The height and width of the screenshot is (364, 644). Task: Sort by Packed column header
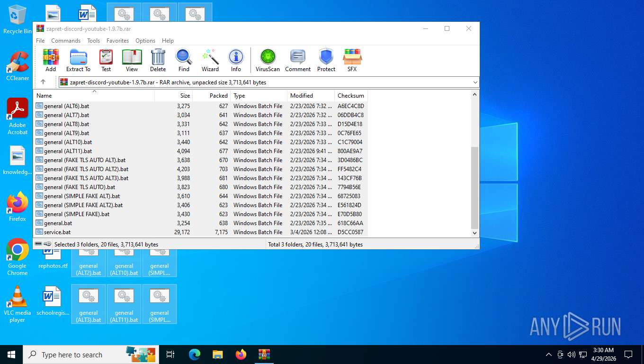[211, 95]
